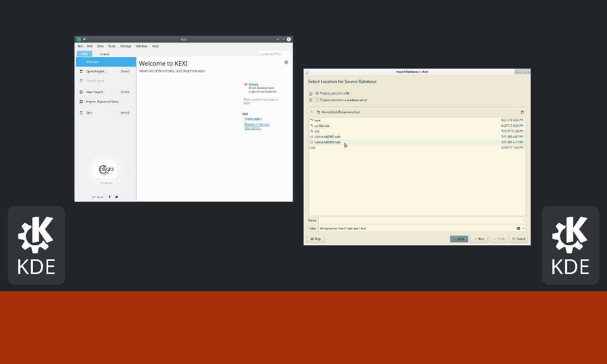Select "Projects stored on a database server" option
This screenshot has width=607, height=364.
(x=317, y=100)
